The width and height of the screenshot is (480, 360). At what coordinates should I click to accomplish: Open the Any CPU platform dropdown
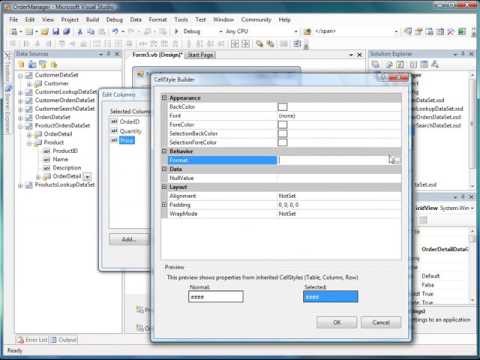coord(296,31)
